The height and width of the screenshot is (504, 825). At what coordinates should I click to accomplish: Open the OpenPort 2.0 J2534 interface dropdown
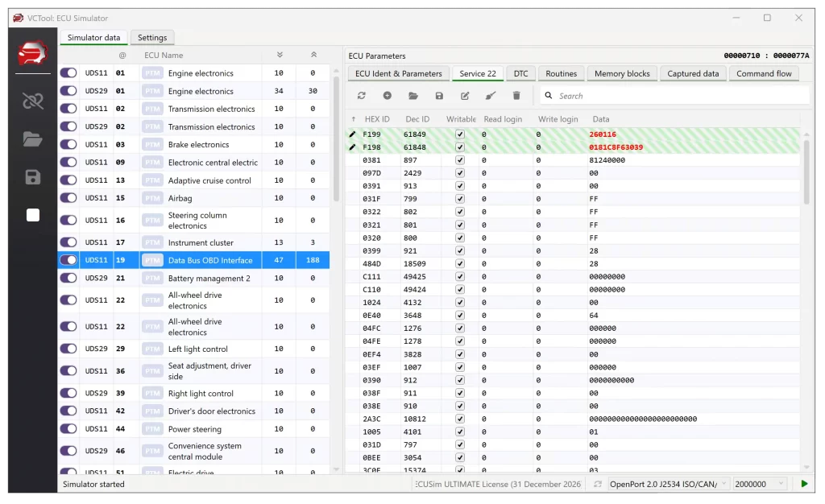click(x=668, y=484)
